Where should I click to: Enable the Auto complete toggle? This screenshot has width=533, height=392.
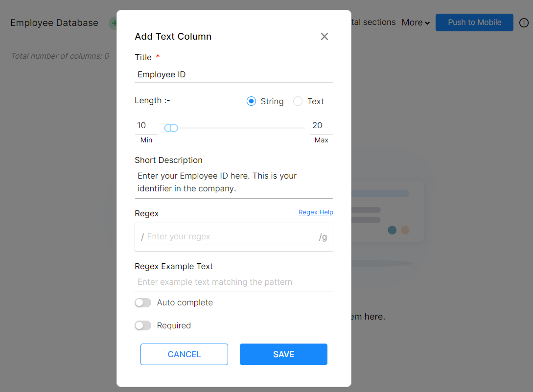[143, 303]
